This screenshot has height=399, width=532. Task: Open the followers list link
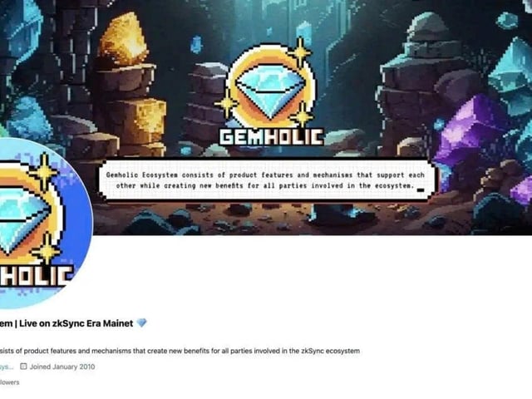(x=9, y=382)
